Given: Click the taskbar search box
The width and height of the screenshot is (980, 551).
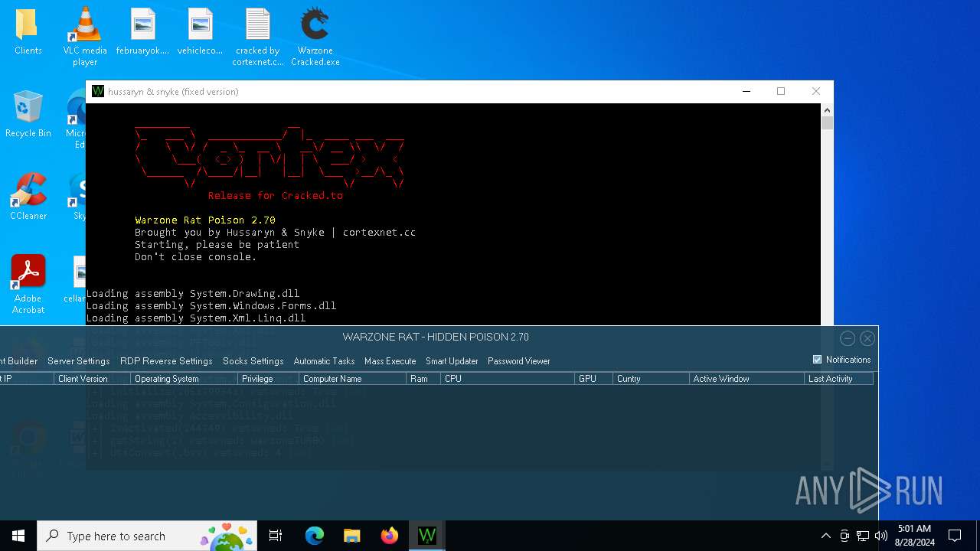Looking at the screenshot, I should click(x=147, y=536).
